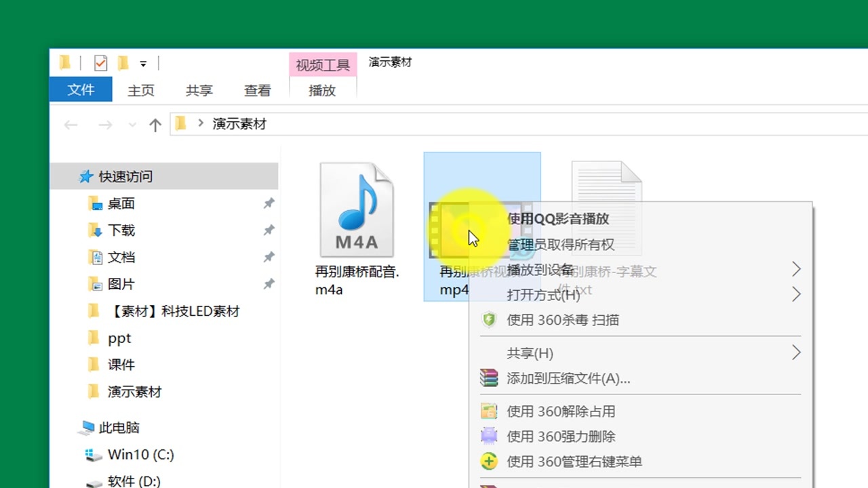The image size is (868, 488).
Task: Click 演示素材 in the address bar
Action: [239, 124]
